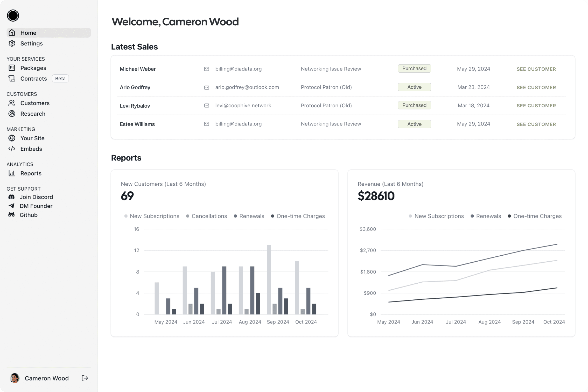Toggle New Subscriptions legend in Revenue chart

436,216
